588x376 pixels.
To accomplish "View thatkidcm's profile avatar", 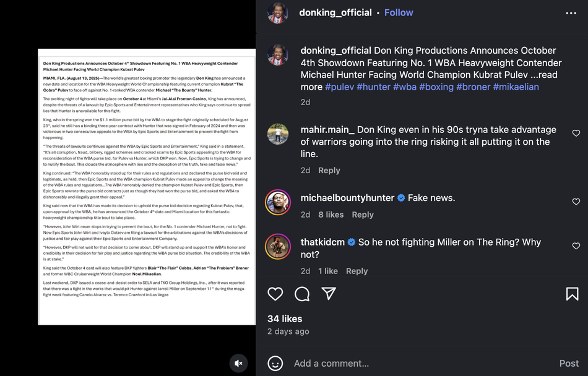I will [x=278, y=247].
